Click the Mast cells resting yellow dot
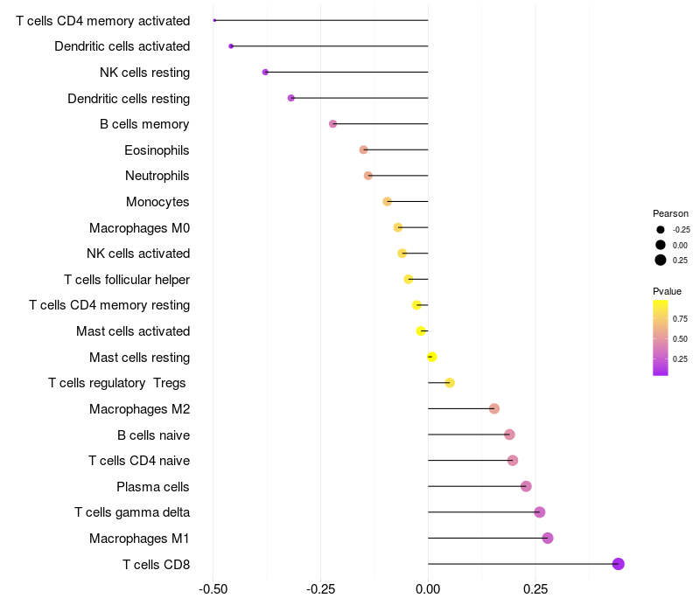Image resolution: width=700 pixels, height=612 pixels. pos(431,357)
